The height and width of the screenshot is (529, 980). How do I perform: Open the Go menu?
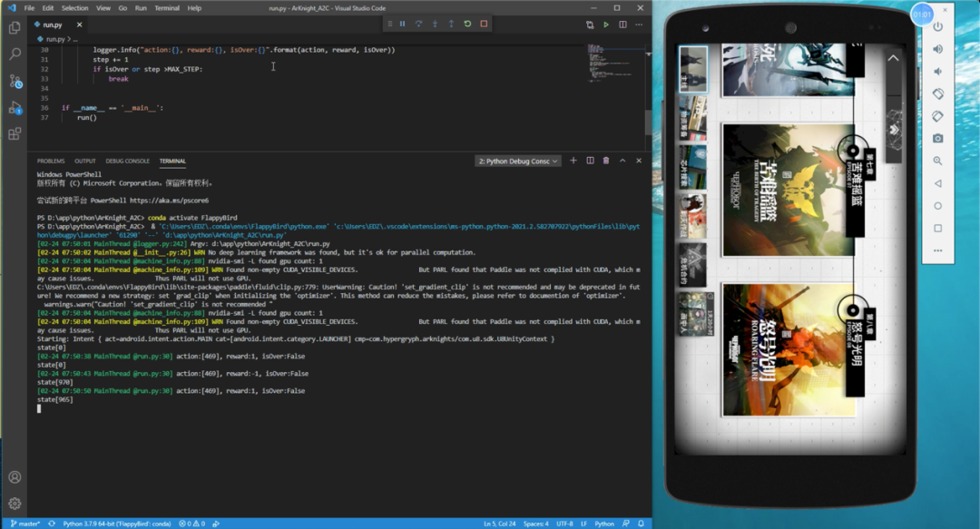122,8
